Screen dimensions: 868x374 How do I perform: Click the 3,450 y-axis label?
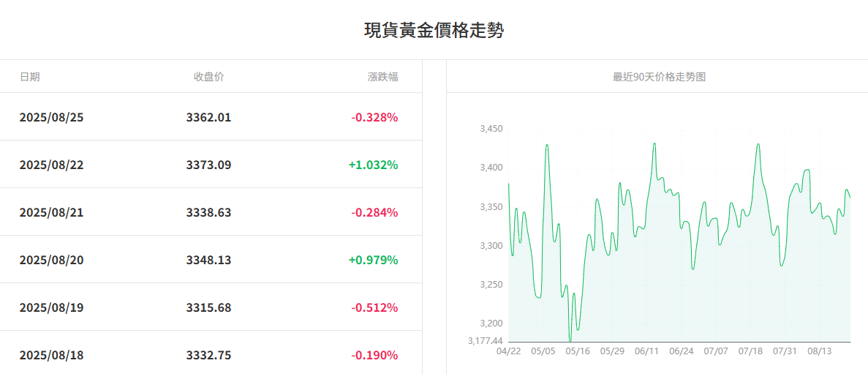pos(491,129)
